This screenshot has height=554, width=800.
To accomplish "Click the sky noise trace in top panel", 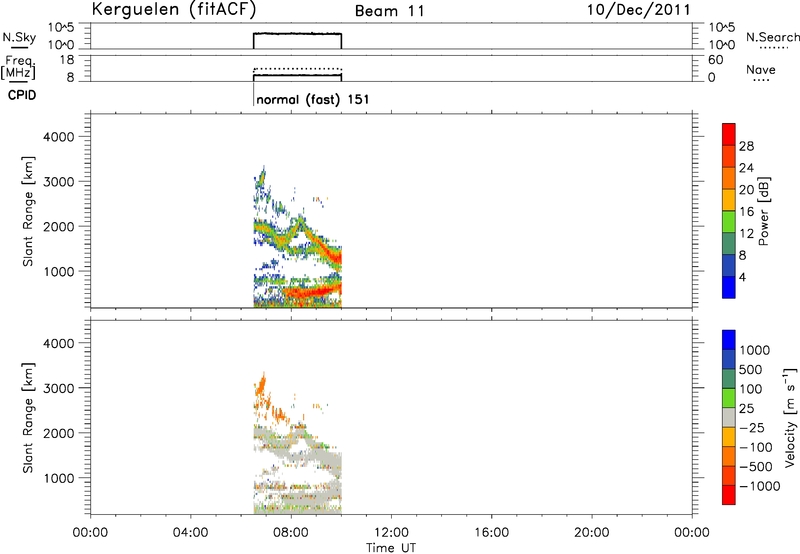I will [297, 34].
